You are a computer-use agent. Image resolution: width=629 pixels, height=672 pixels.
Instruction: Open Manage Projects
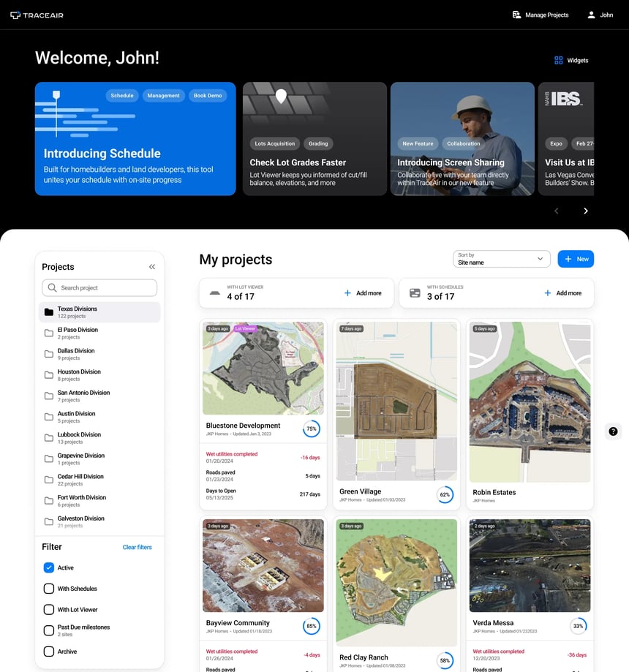point(540,15)
